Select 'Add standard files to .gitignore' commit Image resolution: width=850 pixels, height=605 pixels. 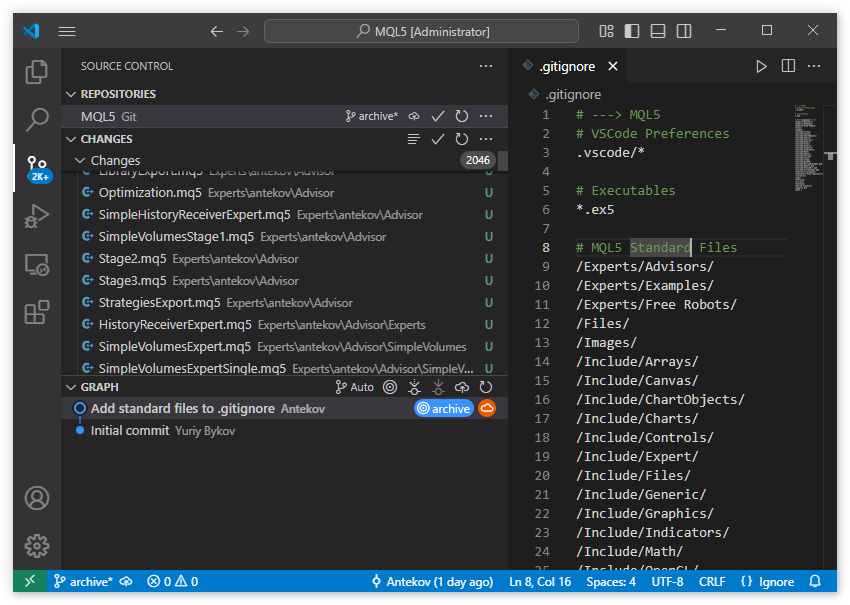point(285,408)
